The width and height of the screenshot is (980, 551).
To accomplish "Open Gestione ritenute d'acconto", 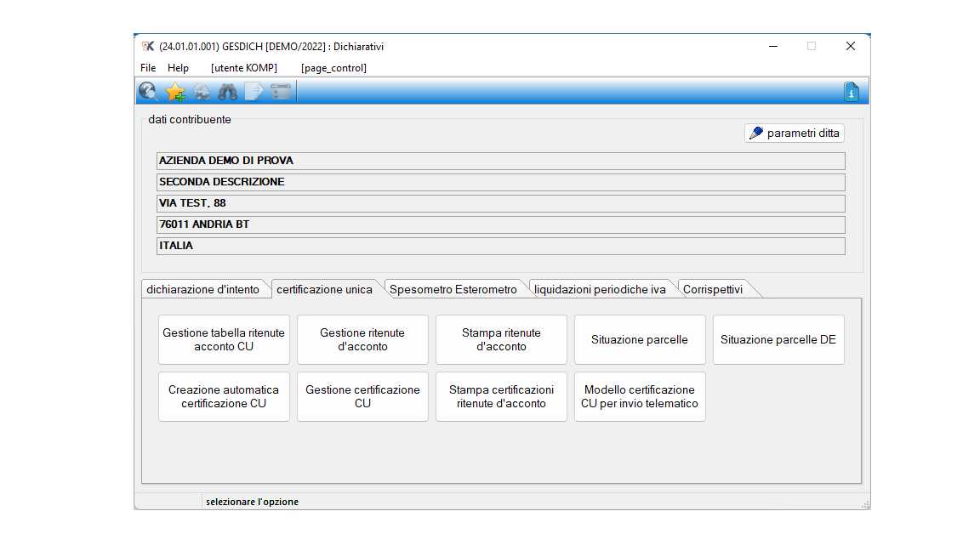I will coord(362,340).
